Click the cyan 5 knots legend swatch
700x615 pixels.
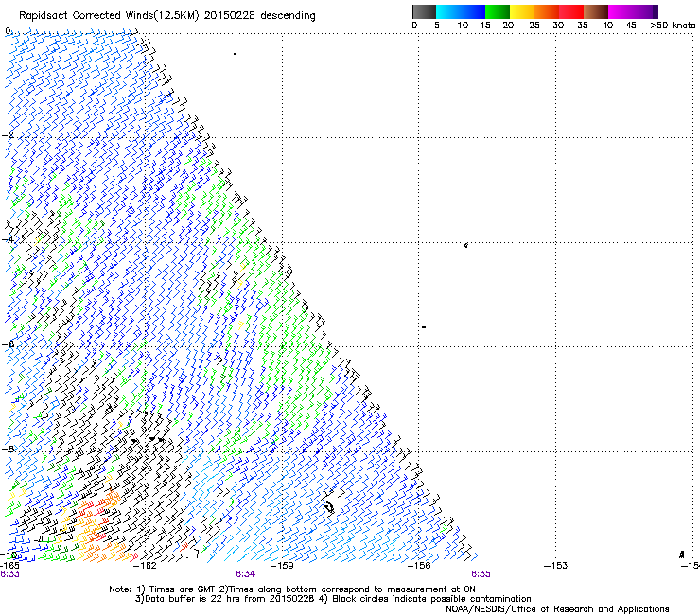(447, 11)
